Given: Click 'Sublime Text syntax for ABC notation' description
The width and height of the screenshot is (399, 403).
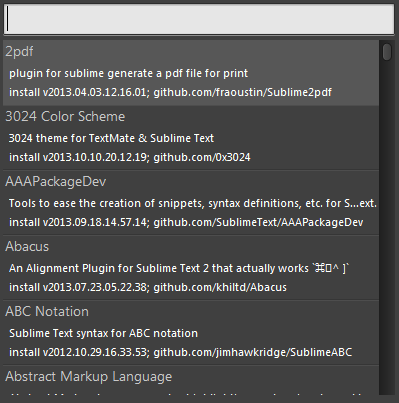Looking at the screenshot, I should [103, 333].
